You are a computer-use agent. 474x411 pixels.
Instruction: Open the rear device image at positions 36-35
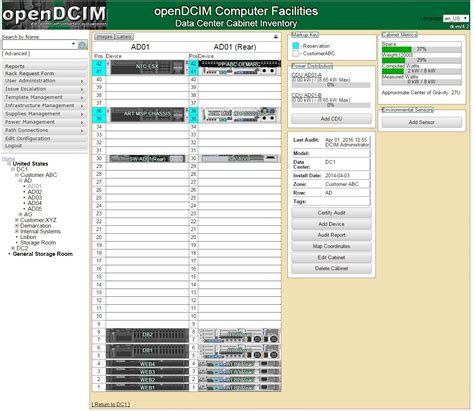pos(240,114)
